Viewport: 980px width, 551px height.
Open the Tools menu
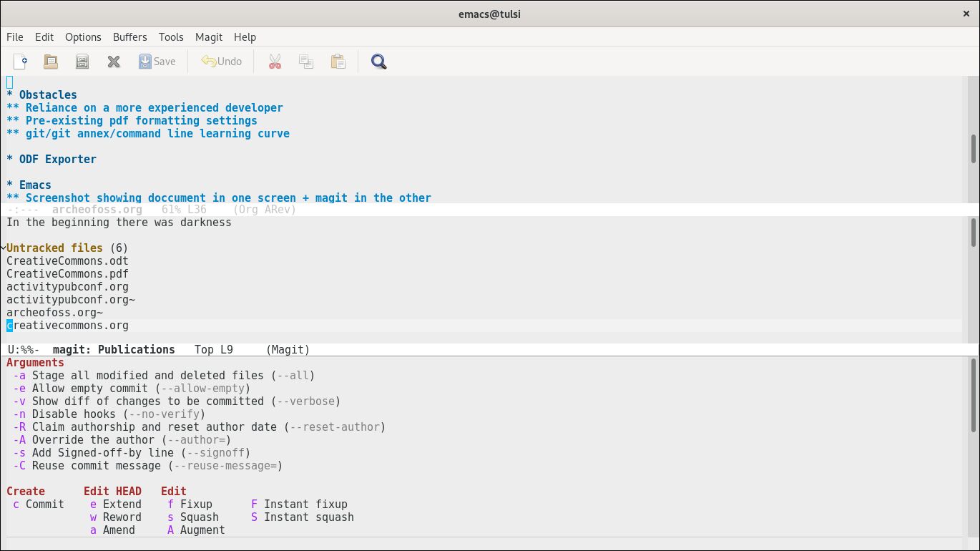171,37
